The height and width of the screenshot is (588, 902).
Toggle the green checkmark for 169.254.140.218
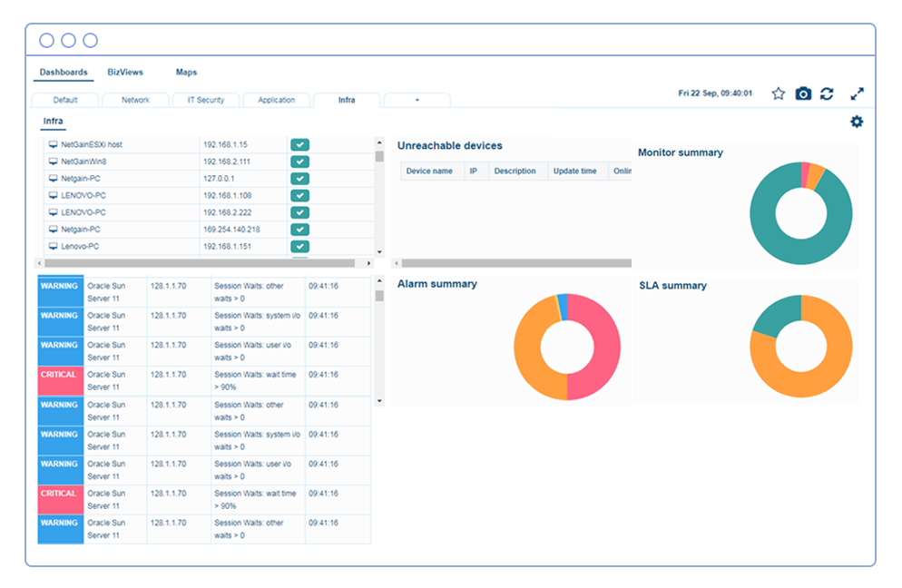coord(299,230)
